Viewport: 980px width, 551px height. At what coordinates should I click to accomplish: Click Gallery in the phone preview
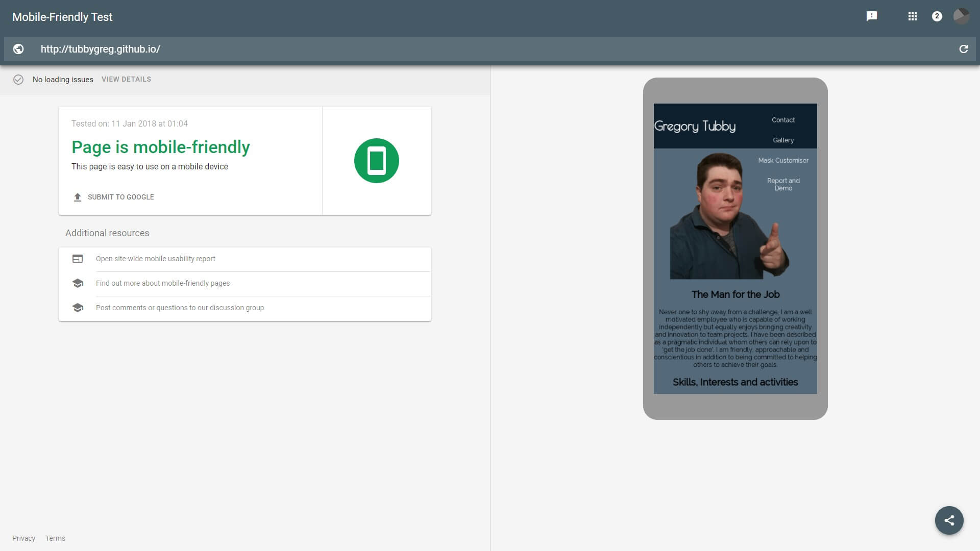(x=783, y=140)
